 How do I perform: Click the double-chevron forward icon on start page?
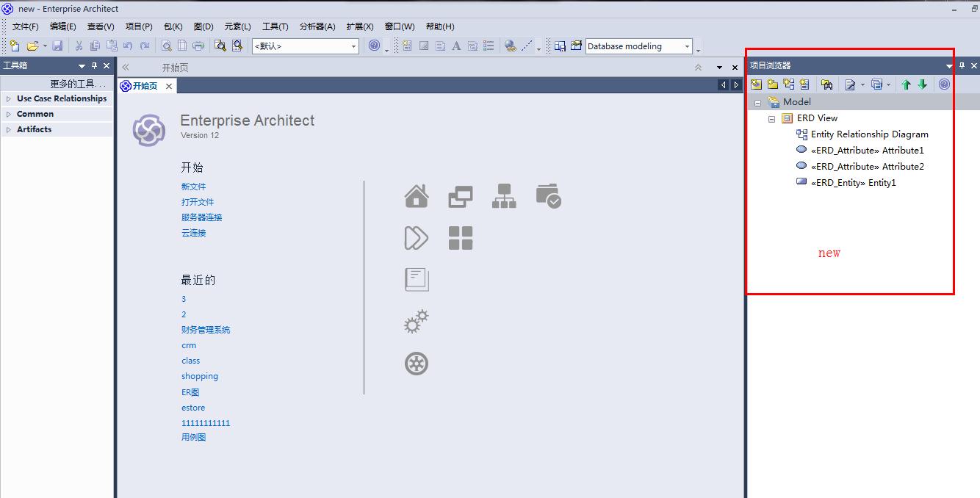coord(417,238)
